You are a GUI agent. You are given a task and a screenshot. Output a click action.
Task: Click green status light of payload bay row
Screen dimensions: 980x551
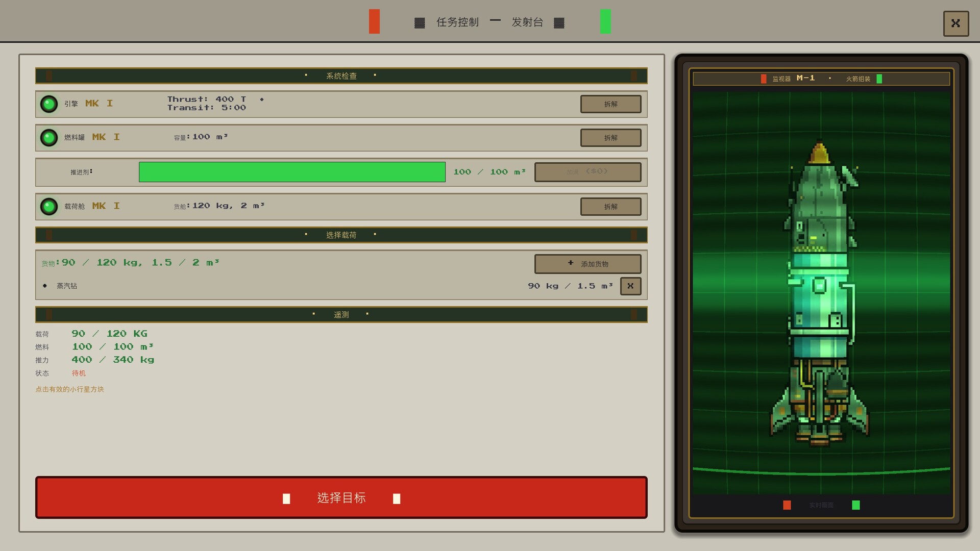tap(49, 207)
